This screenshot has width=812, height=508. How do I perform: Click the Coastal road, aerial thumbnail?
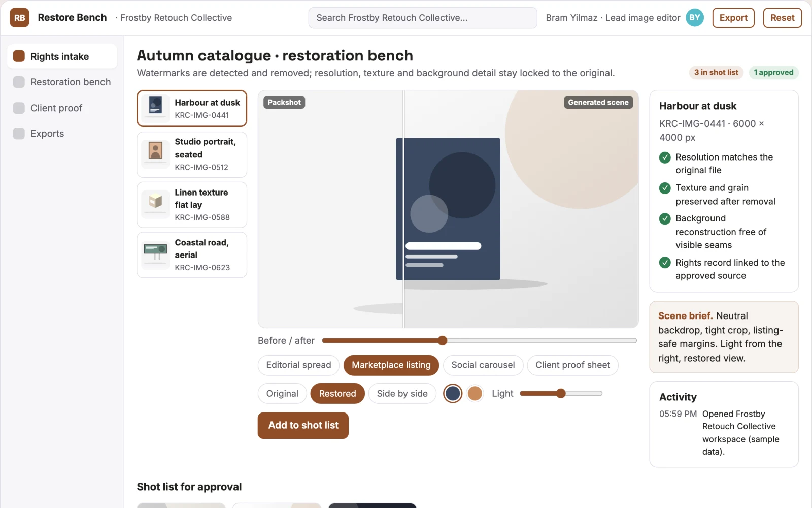(x=155, y=255)
